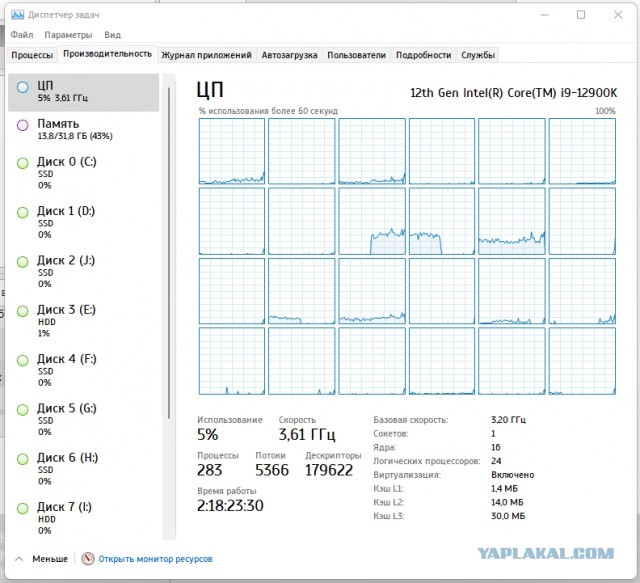Viewport: 640px width, 583px height.
Task: Click the Сокетов 1 value
Action: pos(493,434)
